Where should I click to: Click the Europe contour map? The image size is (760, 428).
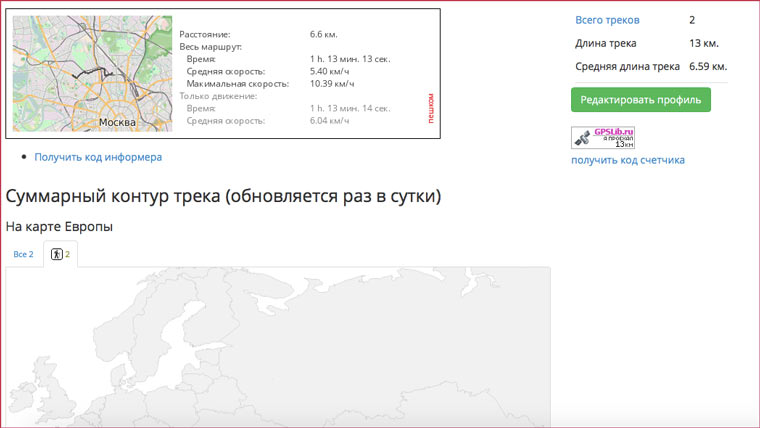click(278, 347)
